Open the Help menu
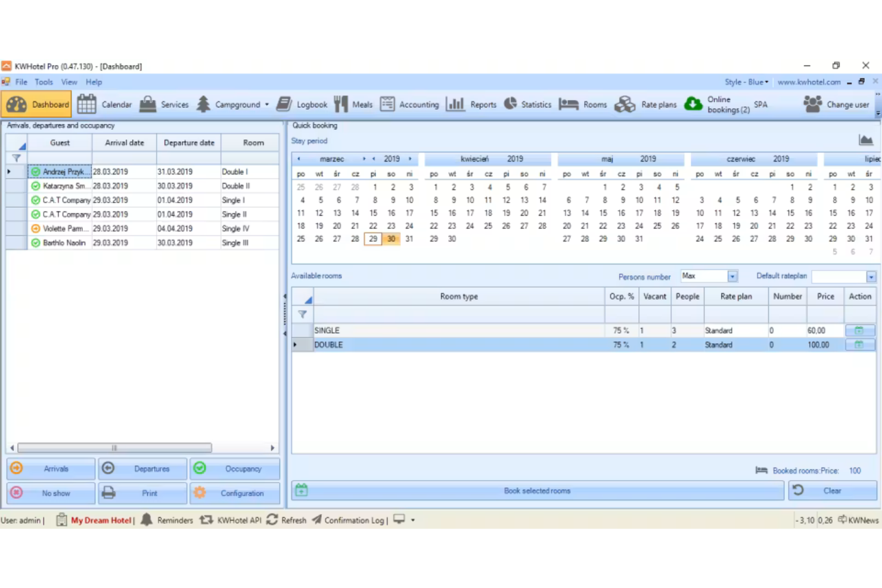 (94, 82)
